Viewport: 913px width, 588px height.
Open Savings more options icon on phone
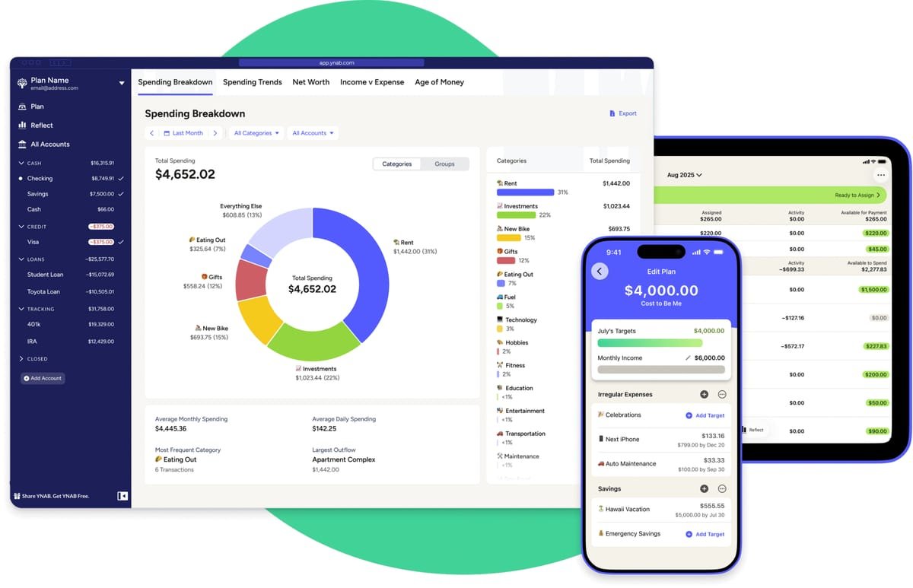pos(722,489)
